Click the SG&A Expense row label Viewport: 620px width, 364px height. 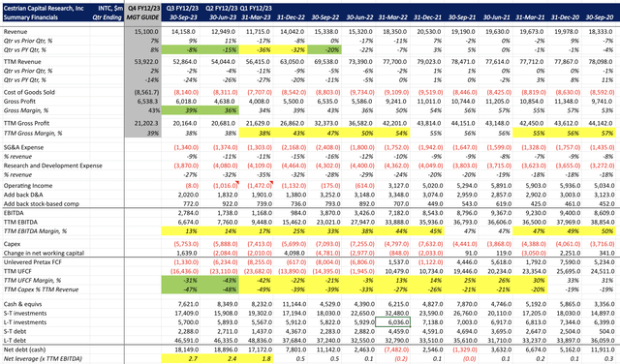[23, 147]
